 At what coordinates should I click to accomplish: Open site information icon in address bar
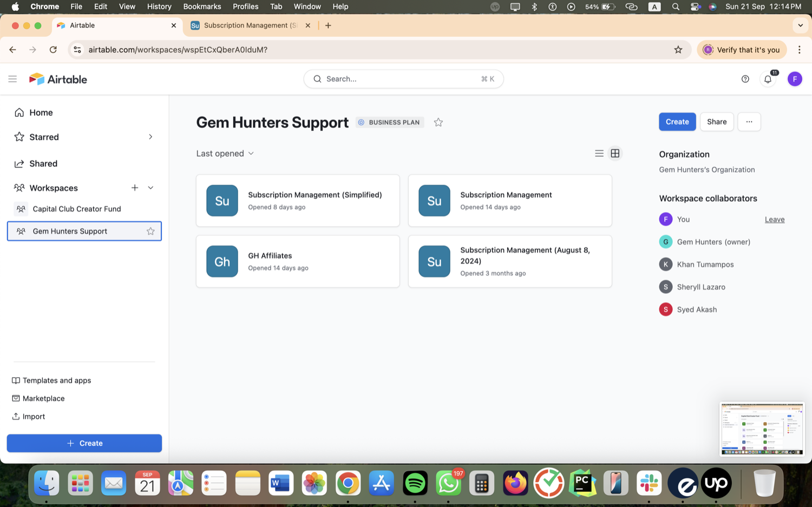pyautogui.click(x=77, y=50)
